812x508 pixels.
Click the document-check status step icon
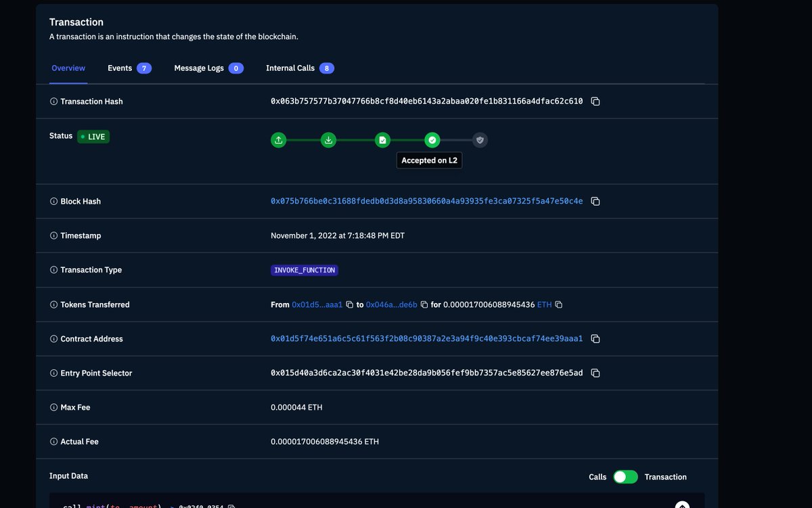[x=383, y=140]
